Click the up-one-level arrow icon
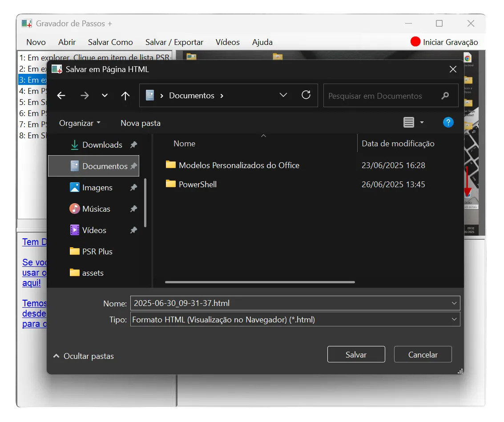Image resolution: width=504 pixels, height=422 pixels. (125, 96)
